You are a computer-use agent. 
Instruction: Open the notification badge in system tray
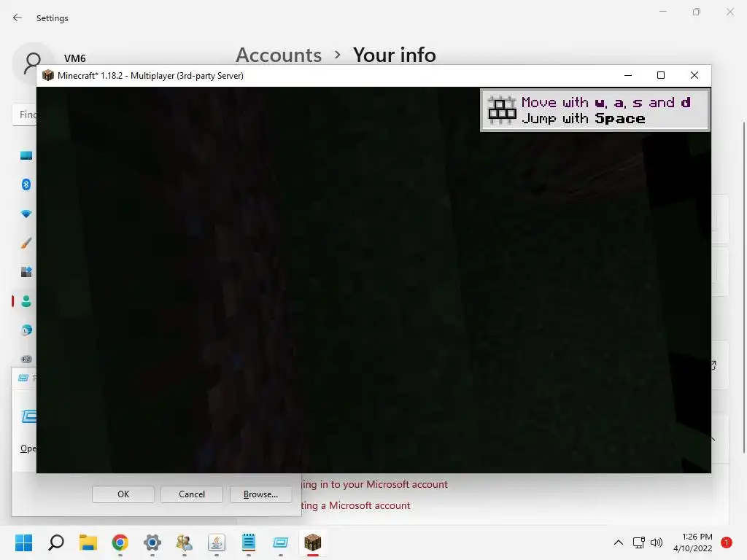(x=727, y=542)
